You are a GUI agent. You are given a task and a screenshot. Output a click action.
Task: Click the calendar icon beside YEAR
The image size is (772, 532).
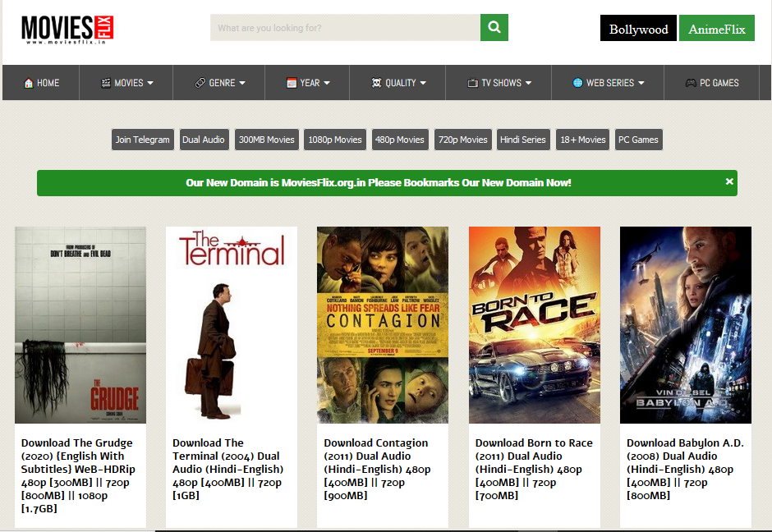292,82
